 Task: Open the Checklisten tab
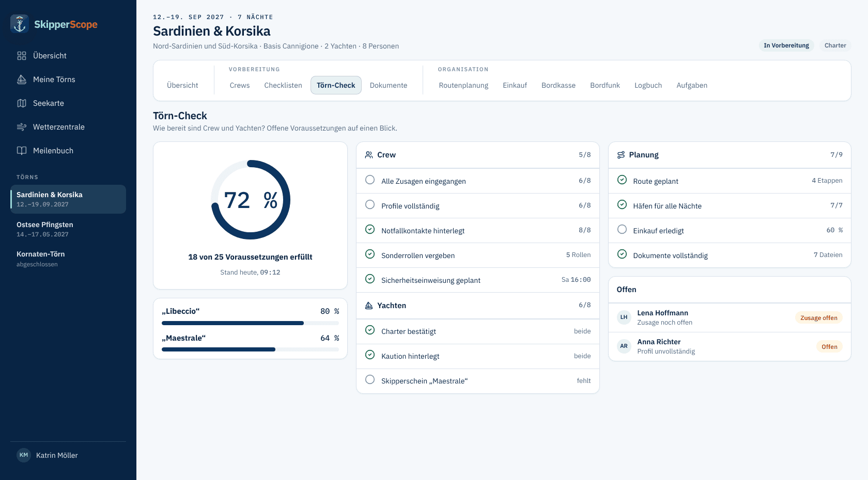[283, 85]
